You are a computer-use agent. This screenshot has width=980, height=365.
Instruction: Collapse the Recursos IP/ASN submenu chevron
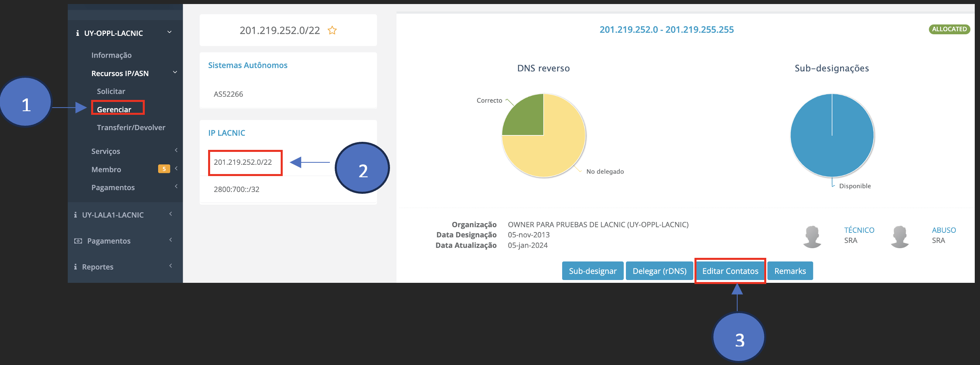175,73
